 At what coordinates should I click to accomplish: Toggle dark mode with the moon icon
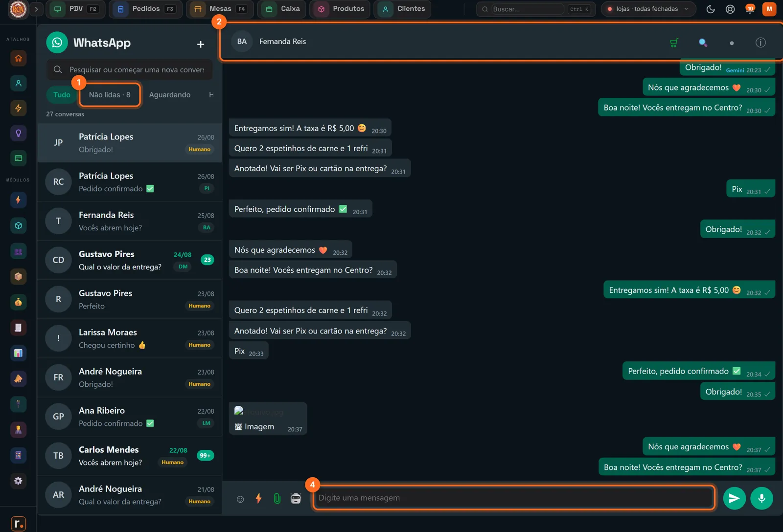(711, 9)
